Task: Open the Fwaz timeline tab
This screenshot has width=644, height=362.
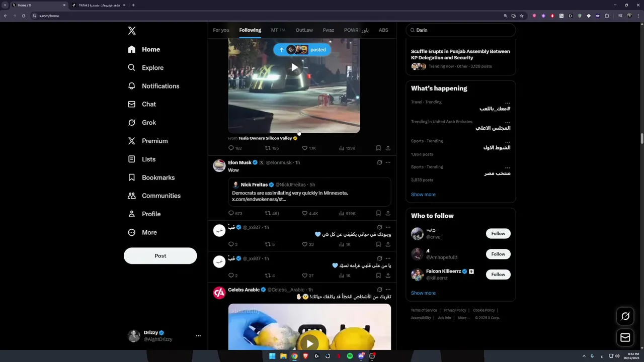Action: click(329, 30)
